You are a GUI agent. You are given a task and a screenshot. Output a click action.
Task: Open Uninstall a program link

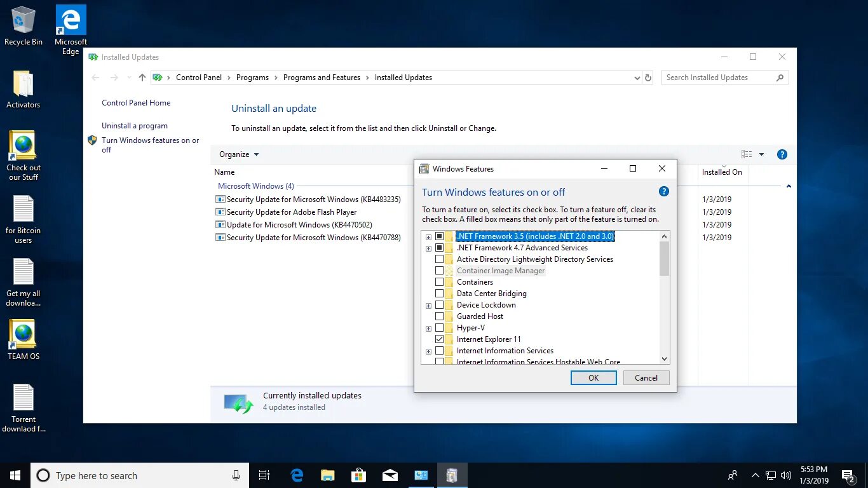tap(135, 126)
